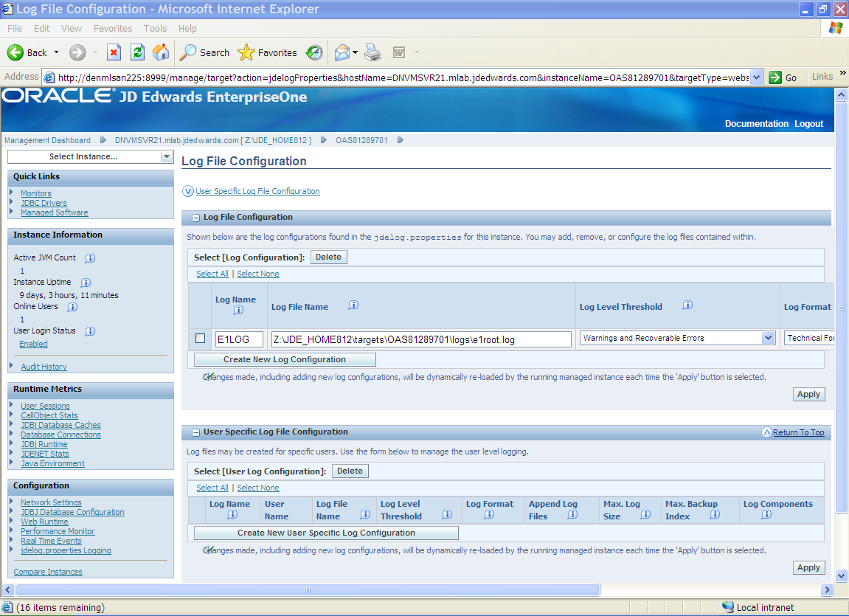The image size is (849, 616).
Task: Click info icon under Log Components header
Action: coord(766,514)
